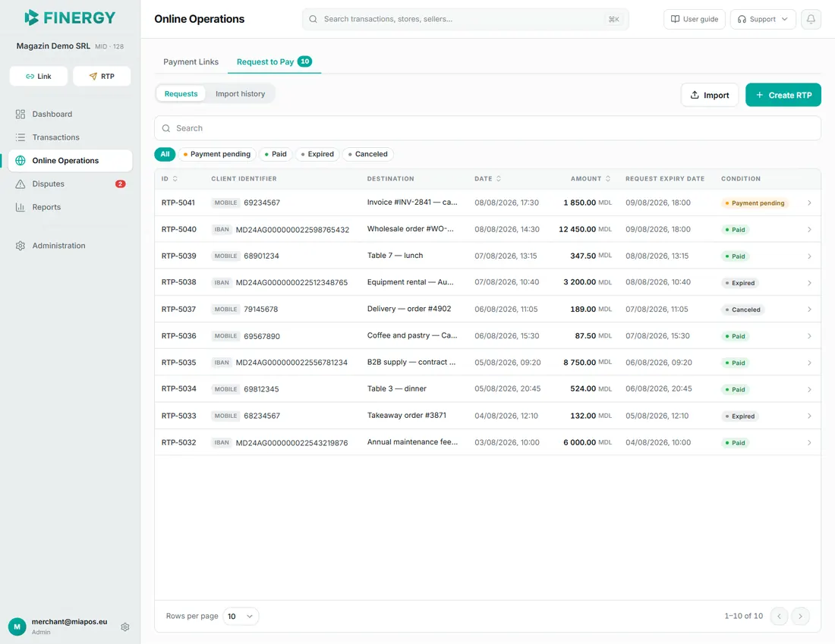Open the Request to Pay tab

pyautogui.click(x=274, y=61)
